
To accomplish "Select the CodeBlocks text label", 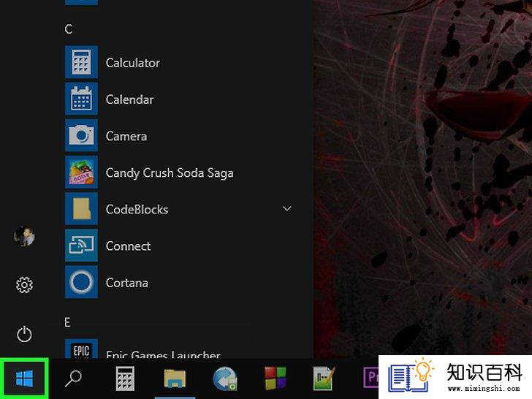I will (x=137, y=209).
